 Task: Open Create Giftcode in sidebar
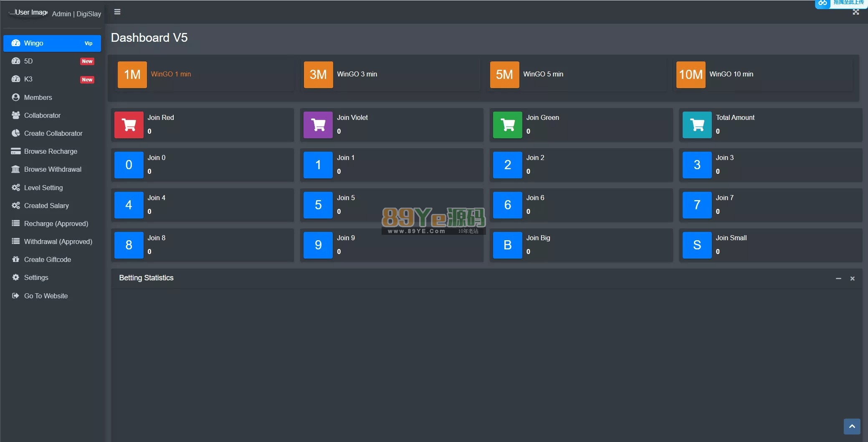[x=48, y=259]
